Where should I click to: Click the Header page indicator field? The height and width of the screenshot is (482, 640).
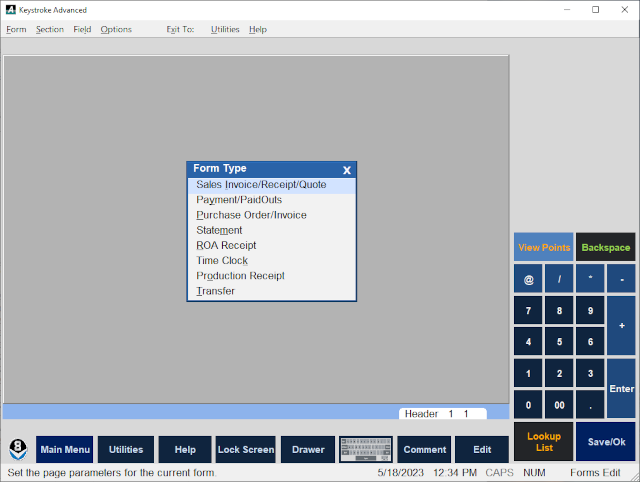tap(442, 413)
